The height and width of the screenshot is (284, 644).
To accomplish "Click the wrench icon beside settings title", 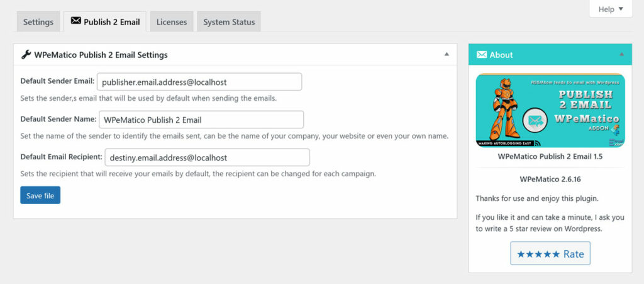I will coord(26,55).
